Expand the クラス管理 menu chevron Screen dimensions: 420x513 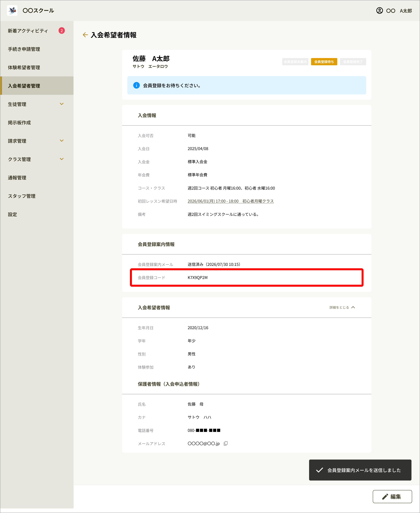(62, 159)
